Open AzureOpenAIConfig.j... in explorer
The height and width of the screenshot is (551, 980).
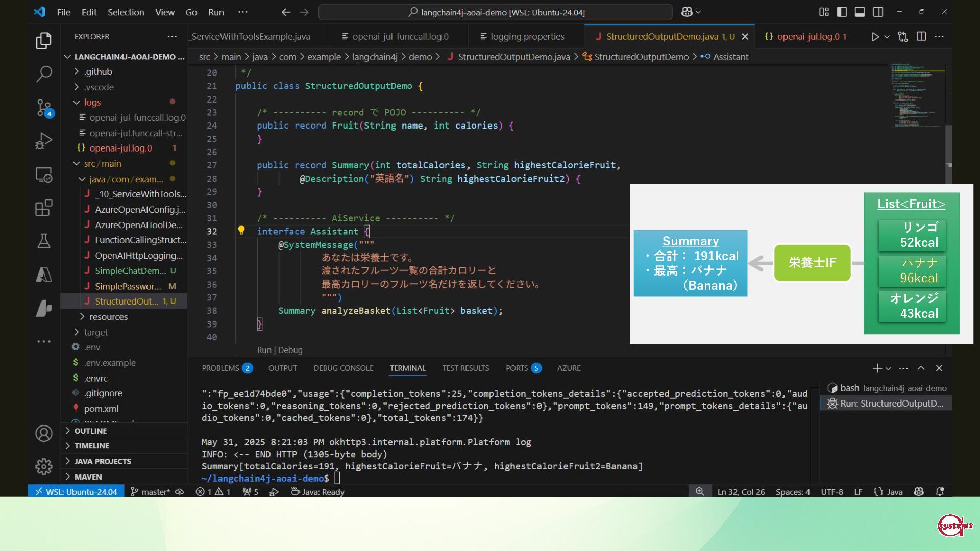click(x=124, y=209)
